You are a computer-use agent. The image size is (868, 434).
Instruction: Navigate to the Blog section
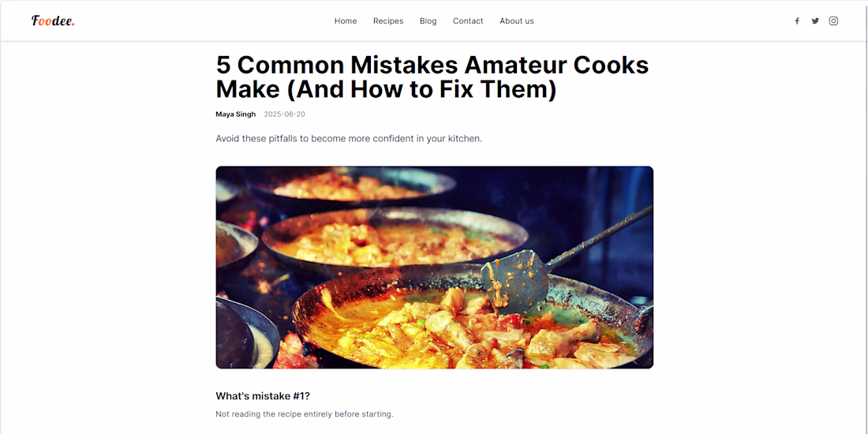(x=428, y=21)
